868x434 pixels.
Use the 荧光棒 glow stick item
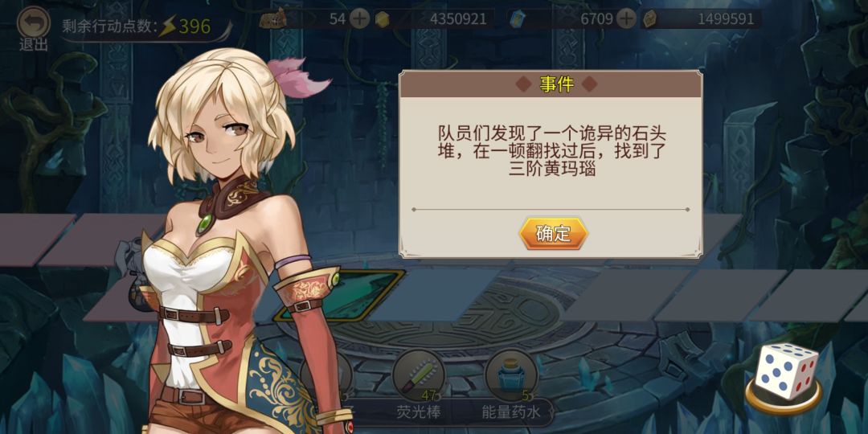click(418, 375)
